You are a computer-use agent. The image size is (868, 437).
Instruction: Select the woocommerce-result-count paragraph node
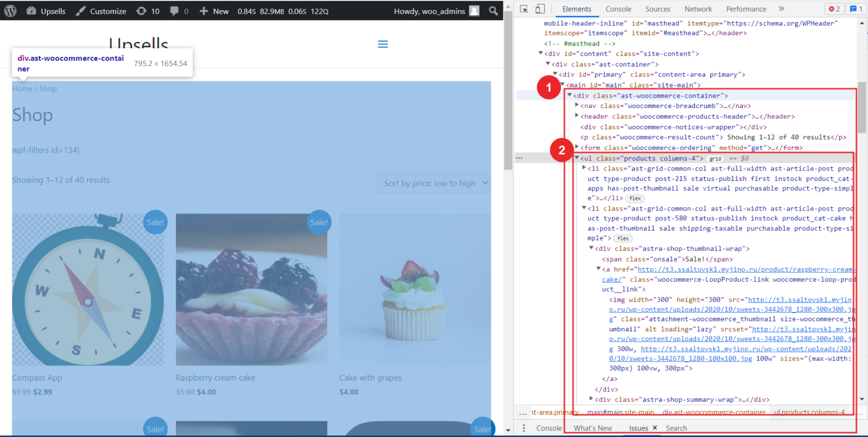(x=713, y=137)
